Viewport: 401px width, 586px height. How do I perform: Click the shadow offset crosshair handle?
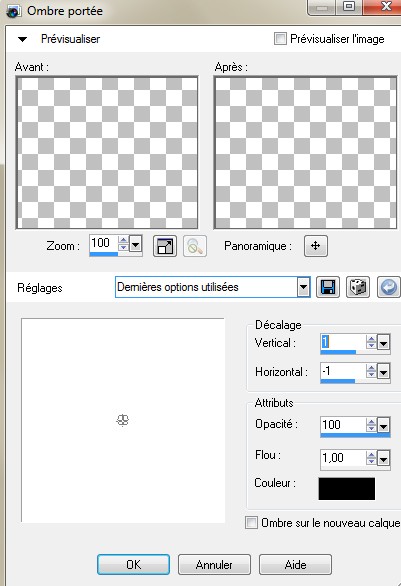tap(123, 420)
